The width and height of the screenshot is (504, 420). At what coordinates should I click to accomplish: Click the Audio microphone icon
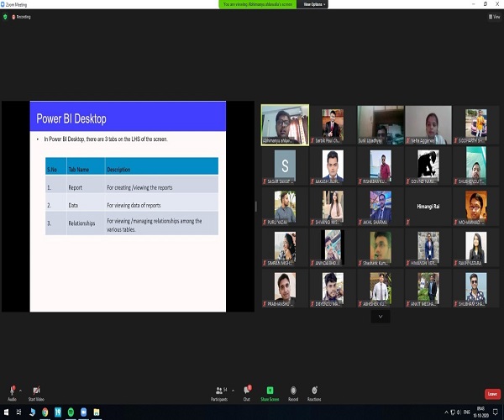tap(13, 390)
